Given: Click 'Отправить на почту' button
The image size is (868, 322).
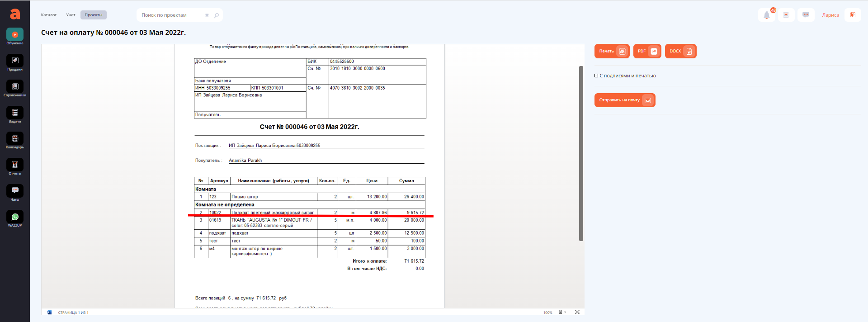Looking at the screenshot, I should 624,100.
